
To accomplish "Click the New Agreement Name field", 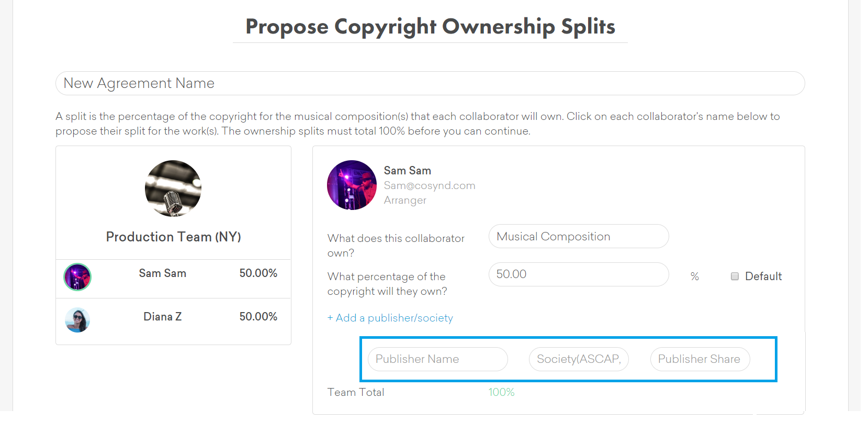I will (x=430, y=83).
